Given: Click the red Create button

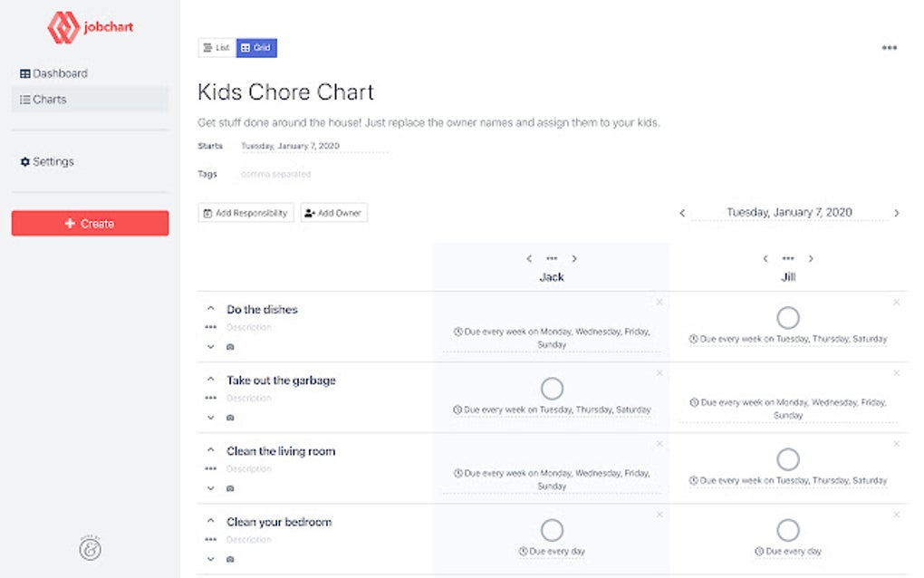Looking at the screenshot, I should click(x=91, y=223).
